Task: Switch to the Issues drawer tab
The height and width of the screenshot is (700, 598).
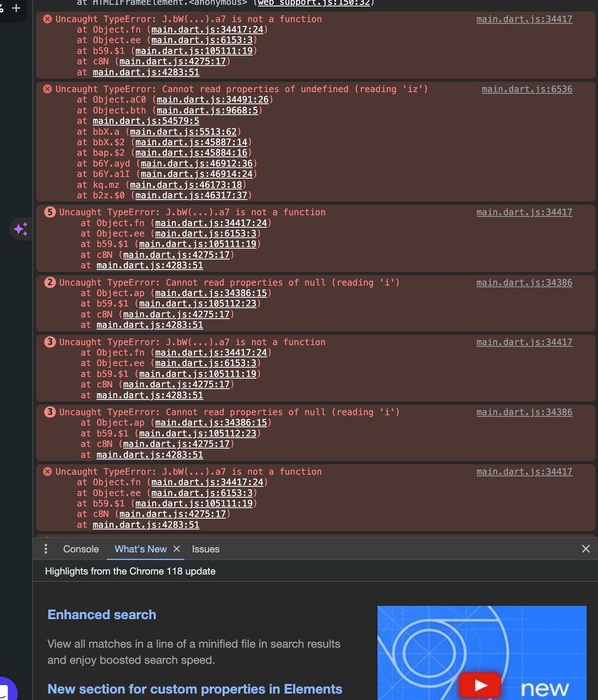Action: 206,549
